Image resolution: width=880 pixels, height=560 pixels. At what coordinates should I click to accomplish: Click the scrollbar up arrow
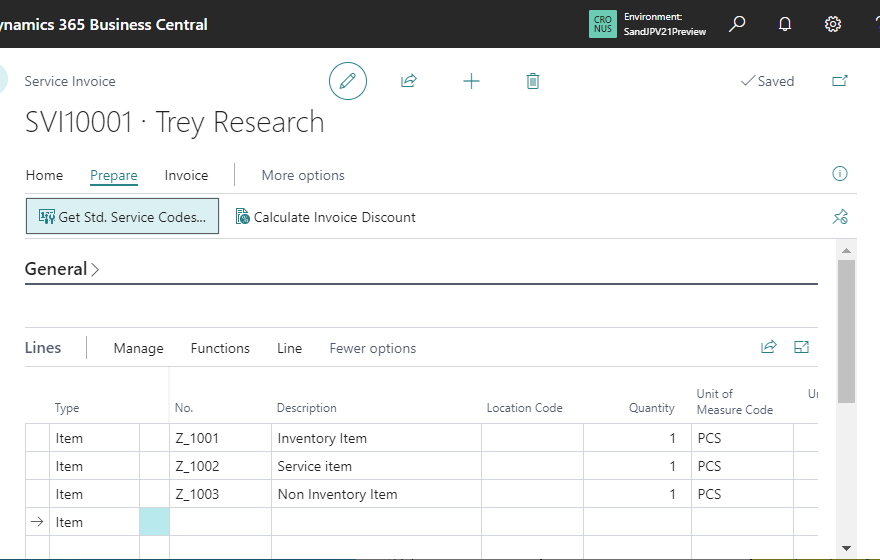[x=846, y=250]
